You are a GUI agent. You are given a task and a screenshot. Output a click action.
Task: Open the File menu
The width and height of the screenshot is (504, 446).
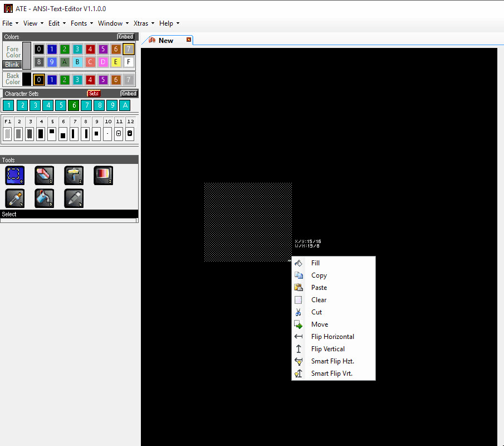[x=9, y=23]
